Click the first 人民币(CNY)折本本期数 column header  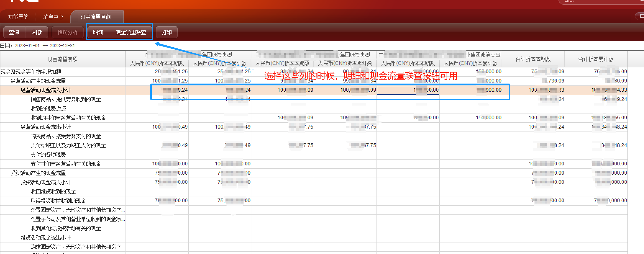coord(157,63)
